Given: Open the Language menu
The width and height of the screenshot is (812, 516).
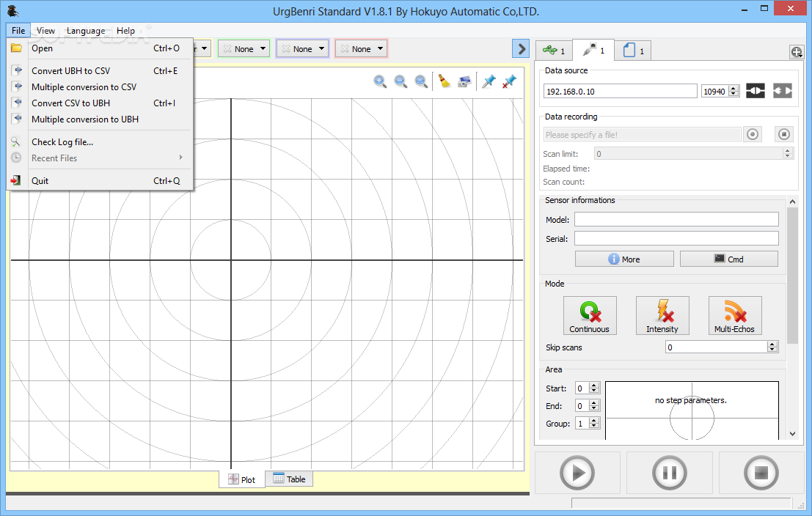Looking at the screenshot, I should click(x=86, y=31).
